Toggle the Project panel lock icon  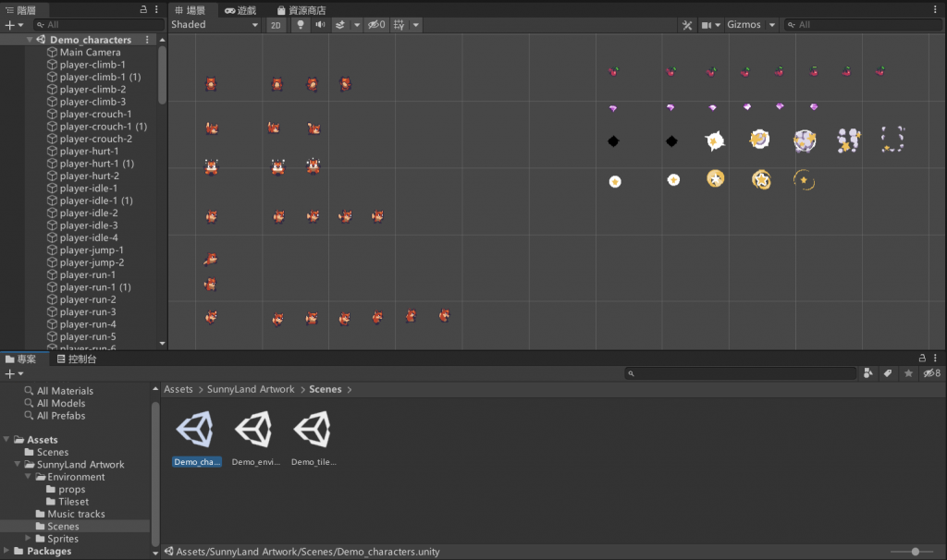tap(922, 358)
